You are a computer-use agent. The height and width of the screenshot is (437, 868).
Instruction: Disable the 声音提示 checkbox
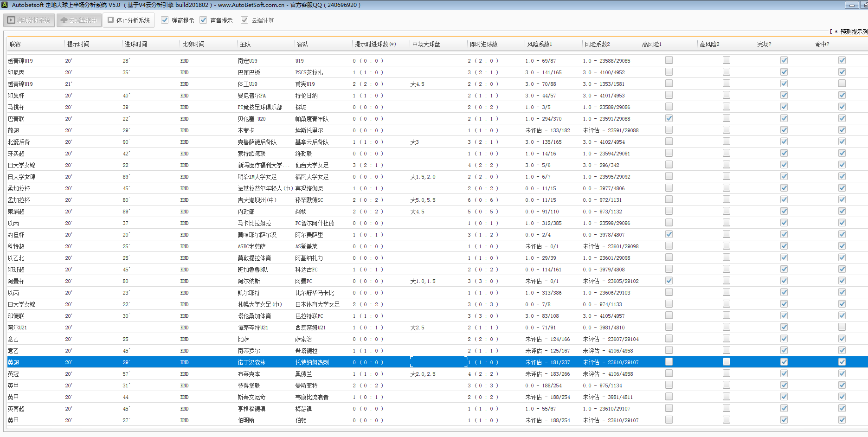coord(203,20)
